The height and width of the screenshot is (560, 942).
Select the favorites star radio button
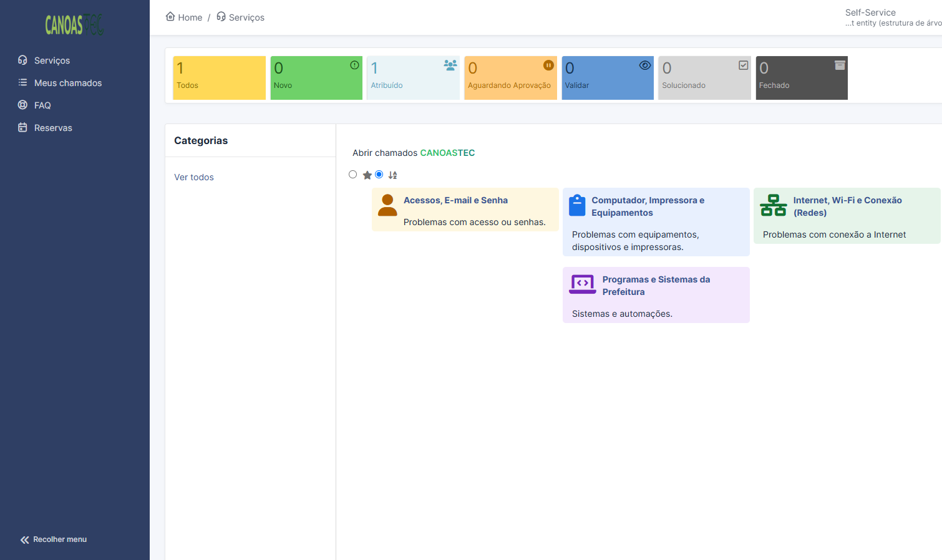[x=353, y=175]
